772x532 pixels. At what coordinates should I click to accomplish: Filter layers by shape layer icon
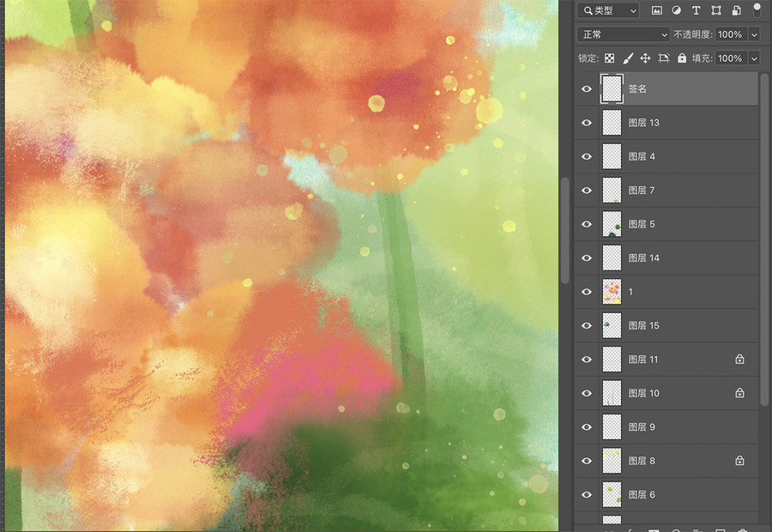[x=716, y=10]
